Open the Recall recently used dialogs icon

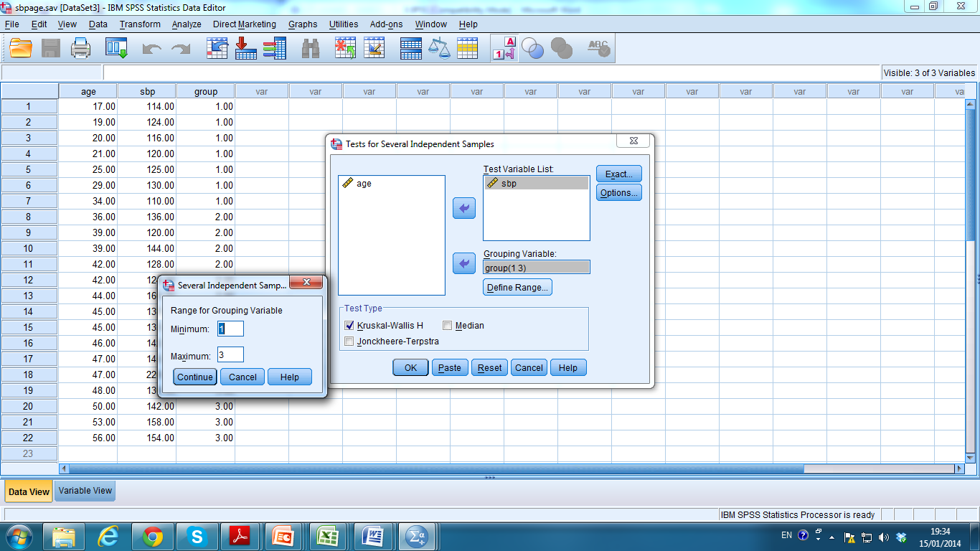116,48
